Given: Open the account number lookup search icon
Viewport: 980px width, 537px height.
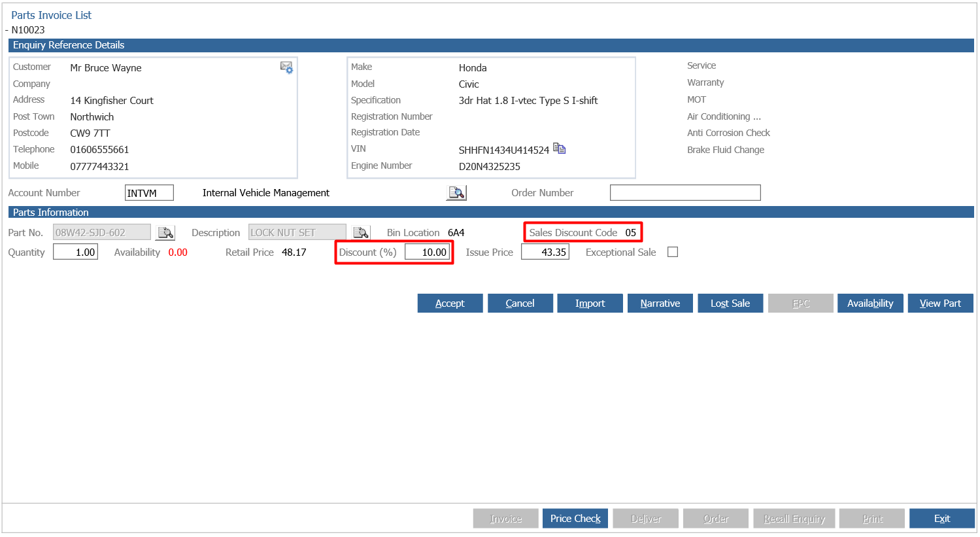Looking at the screenshot, I should pyautogui.click(x=456, y=193).
